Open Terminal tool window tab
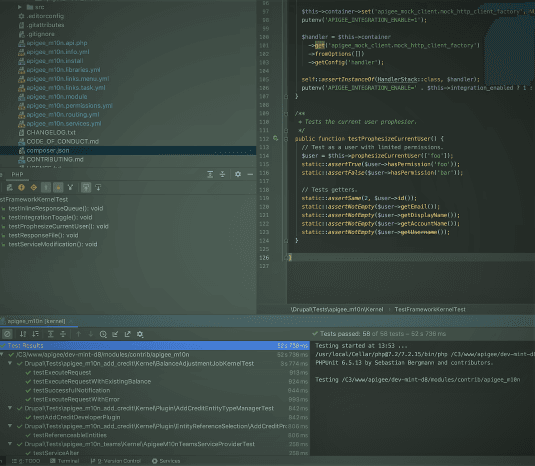Screen dimensions: 535x466 click(x=65, y=461)
